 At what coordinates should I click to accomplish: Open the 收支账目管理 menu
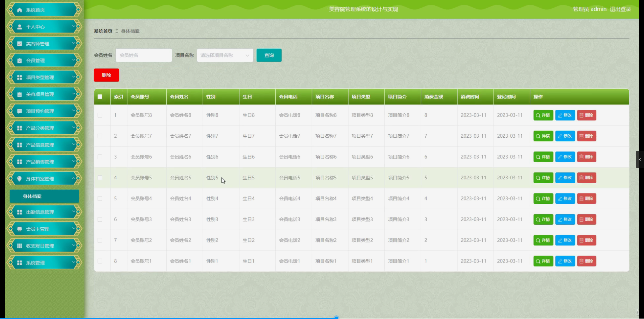(x=44, y=246)
